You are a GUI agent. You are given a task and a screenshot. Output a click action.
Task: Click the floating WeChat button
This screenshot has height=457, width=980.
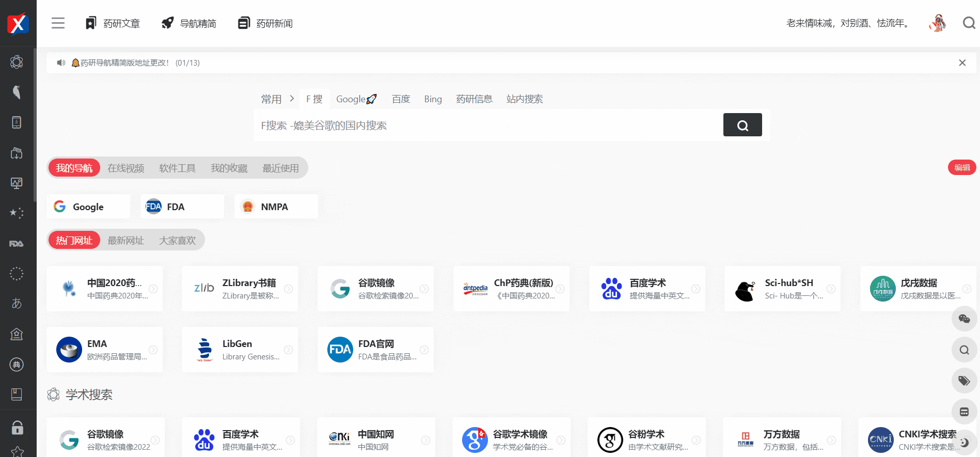[x=964, y=319]
